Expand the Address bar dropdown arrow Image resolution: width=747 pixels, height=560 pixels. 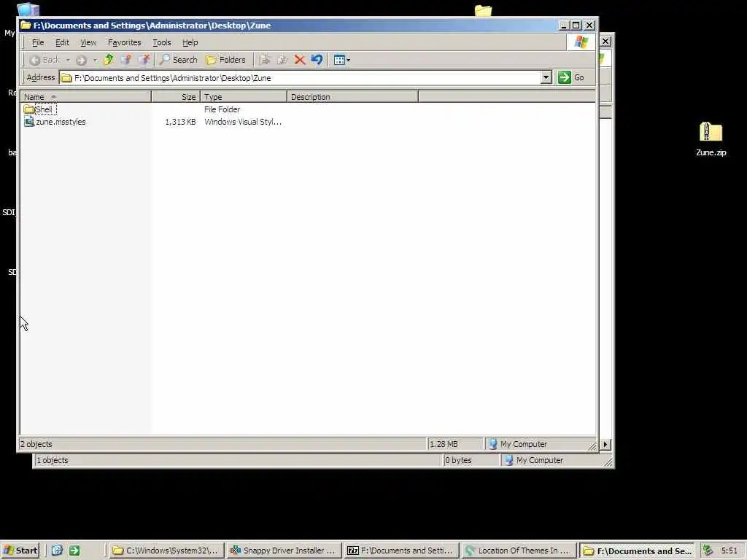[546, 77]
